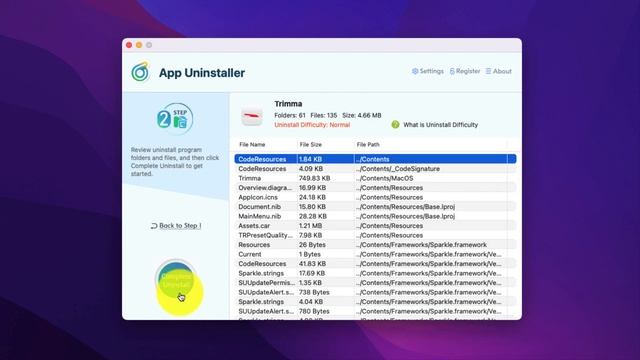This screenshot has width=640, height=360.
Task: Select the SUUpdateAlert.s... 780 Bytes row
Action: coord(375,311)
